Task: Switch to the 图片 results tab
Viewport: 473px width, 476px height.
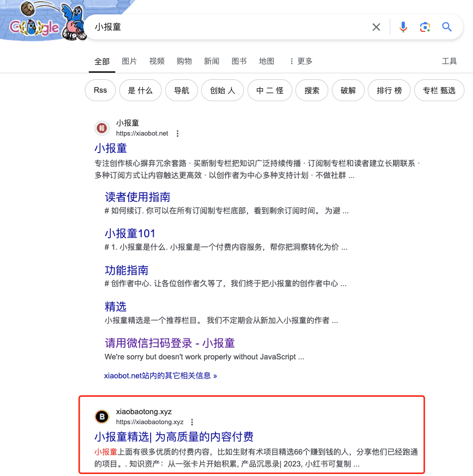Action: pos(129,61)
